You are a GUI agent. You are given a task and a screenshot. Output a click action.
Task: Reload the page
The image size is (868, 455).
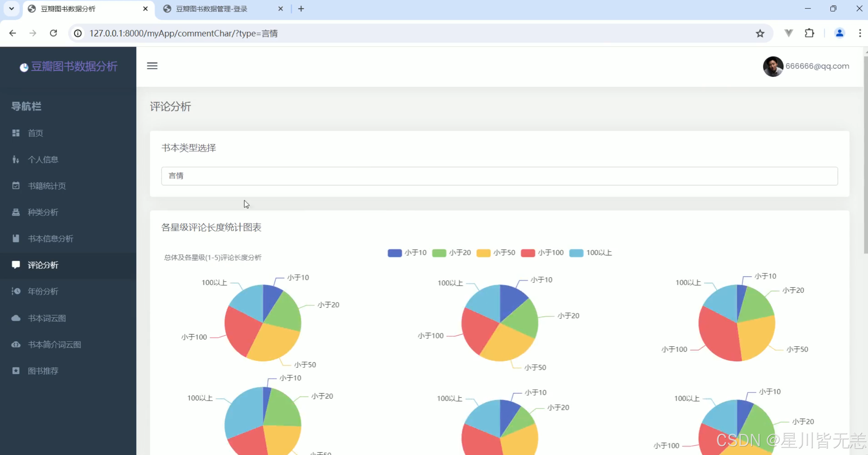point(53,33)
